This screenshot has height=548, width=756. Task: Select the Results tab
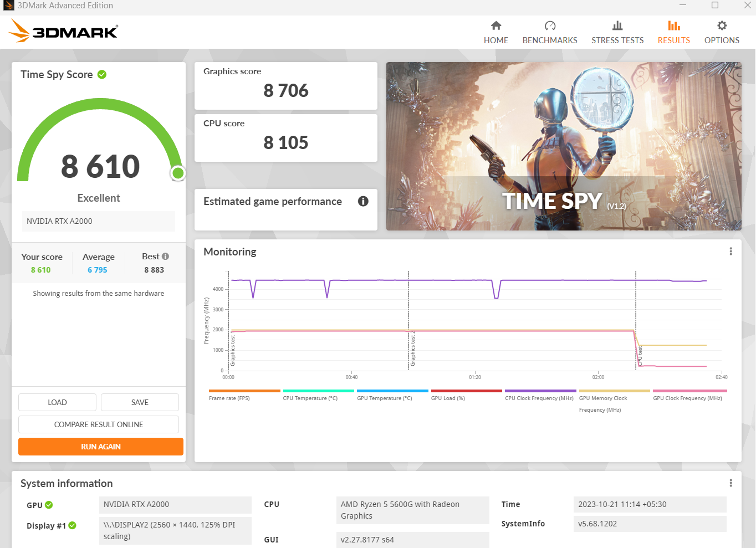tap(673, 33)
